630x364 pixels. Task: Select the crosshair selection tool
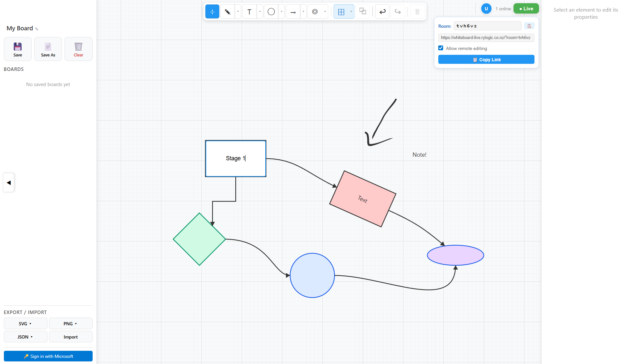(x=212, y=11)
